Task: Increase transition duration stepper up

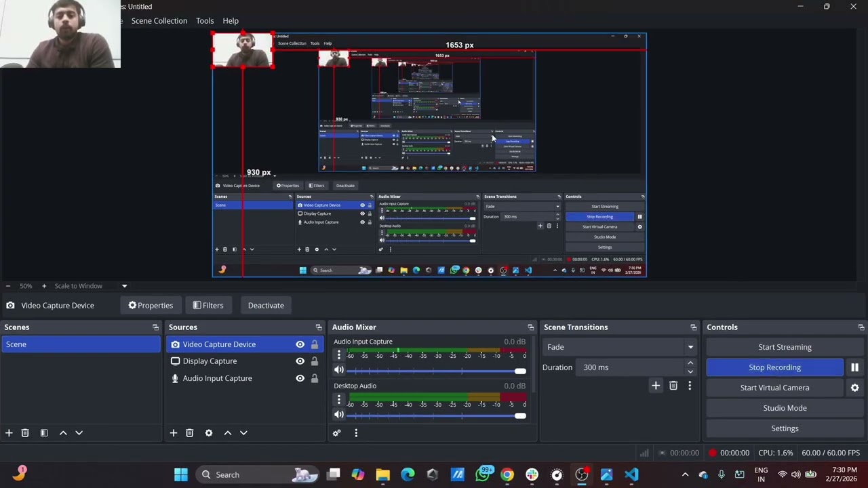Action: (690, 363)
